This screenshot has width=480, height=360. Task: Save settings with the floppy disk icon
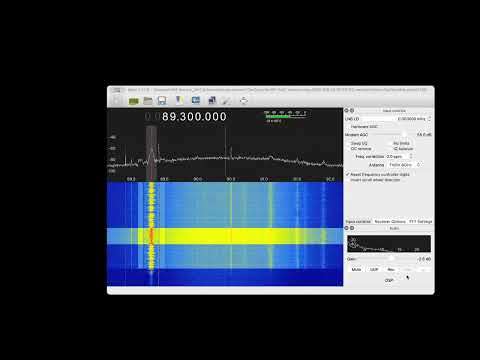click(x=162, y=101)
